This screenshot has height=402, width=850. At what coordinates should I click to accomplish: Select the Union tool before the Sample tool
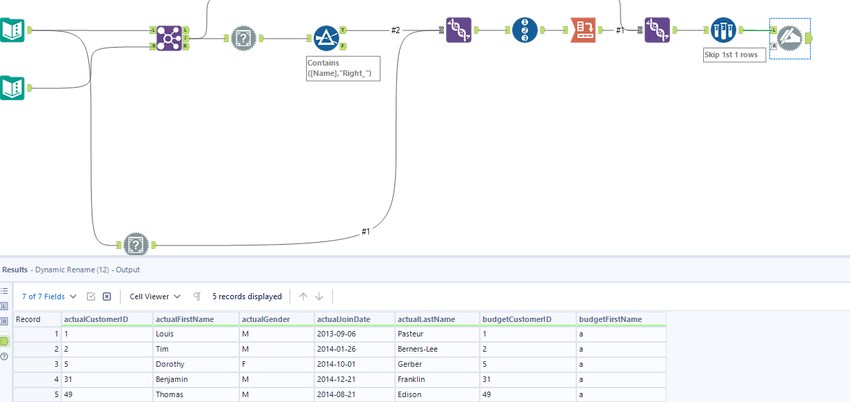tap(657, 30)
